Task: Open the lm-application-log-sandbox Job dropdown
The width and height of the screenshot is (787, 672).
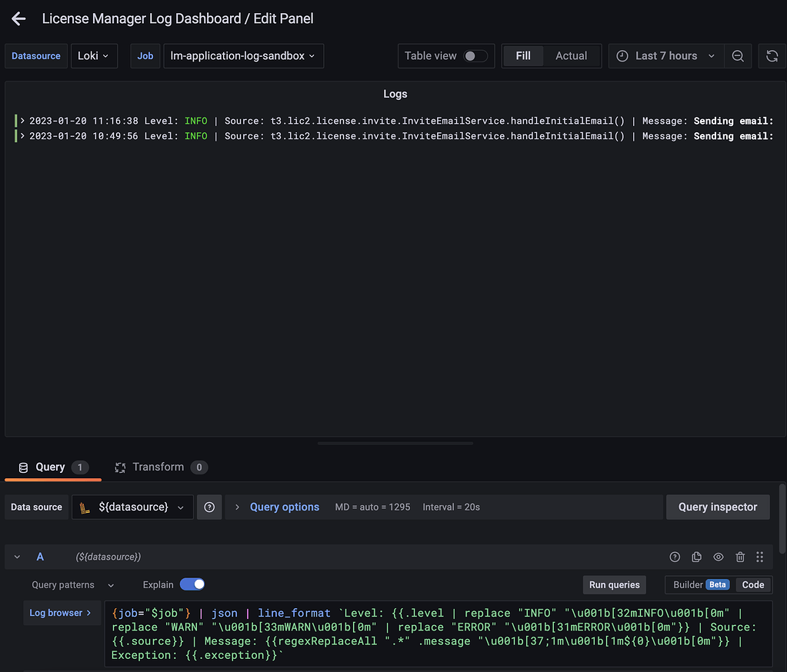Action: [x=243, y=55]
